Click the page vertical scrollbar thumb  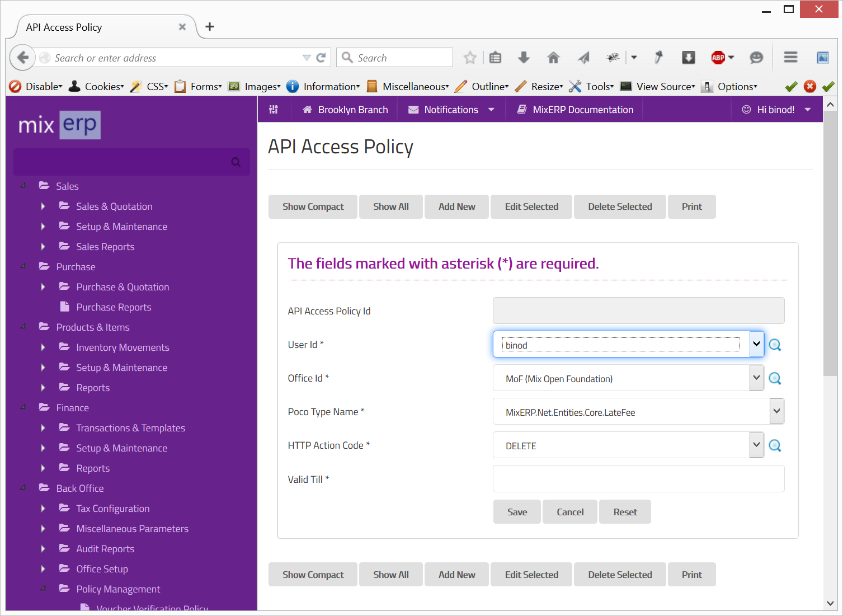pos(830,241)
